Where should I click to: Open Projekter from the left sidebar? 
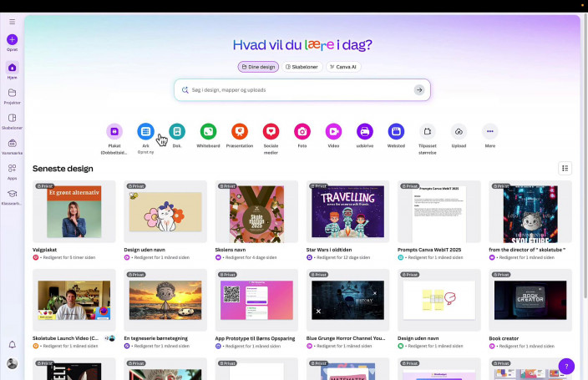click(x=12, y=94)
